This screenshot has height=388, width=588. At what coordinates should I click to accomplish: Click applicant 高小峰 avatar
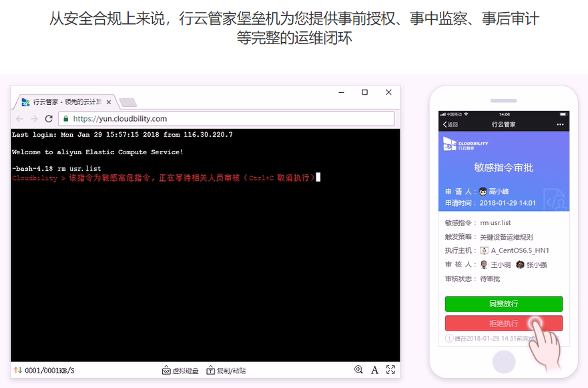click(x=483, y=192)
